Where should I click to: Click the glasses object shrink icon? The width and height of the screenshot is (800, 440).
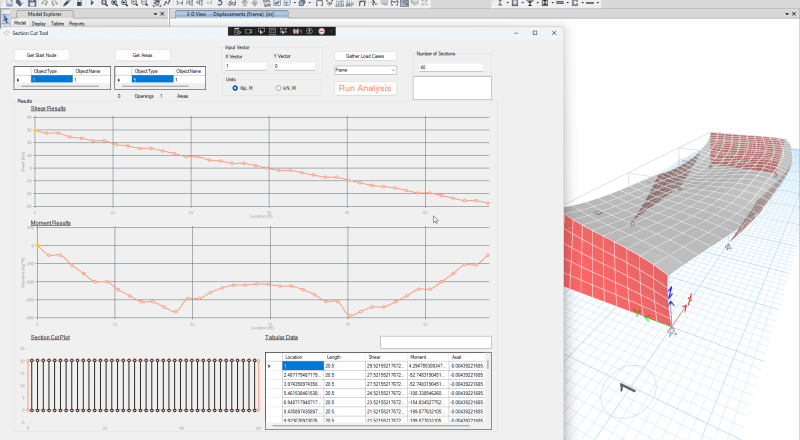[x=232, y=3]
